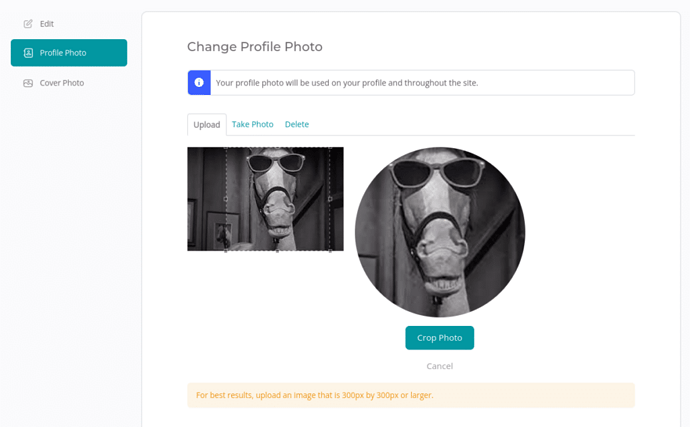This screenshot has height=427, width=690.
Task: Click the bottom-center crop selection handle
Action: (278, 250)
